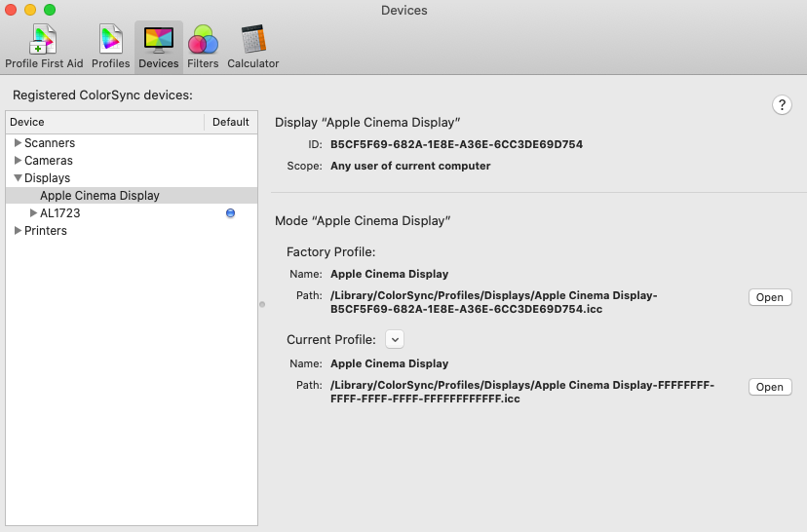Open the Filters toolbar icon
This screenshot has height=532, width=807.
(x=203, y=47)
